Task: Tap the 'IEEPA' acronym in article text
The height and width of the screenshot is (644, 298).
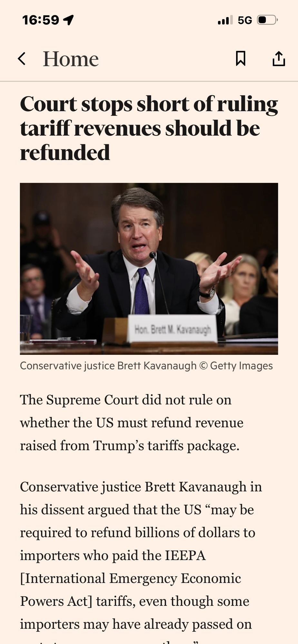Action: [185, 555]
